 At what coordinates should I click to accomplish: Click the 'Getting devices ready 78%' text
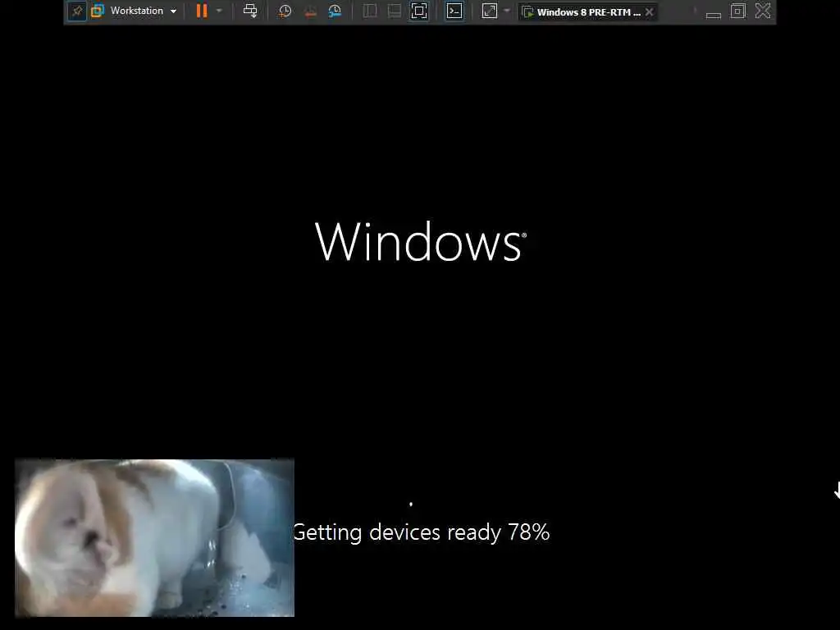pos(422,532)
